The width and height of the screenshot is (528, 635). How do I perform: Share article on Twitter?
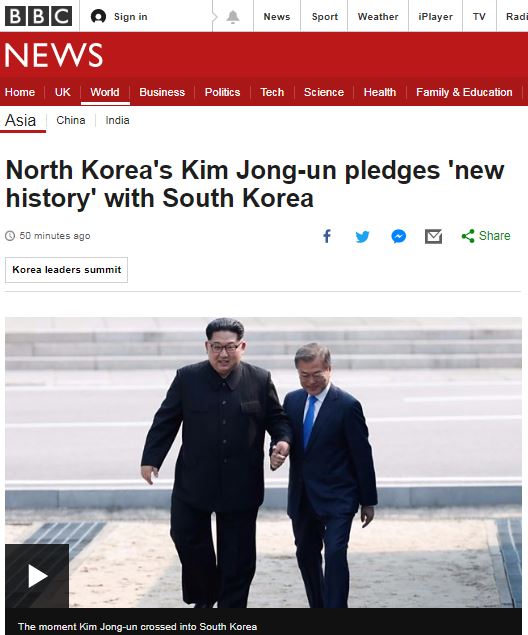coord(362,236)
